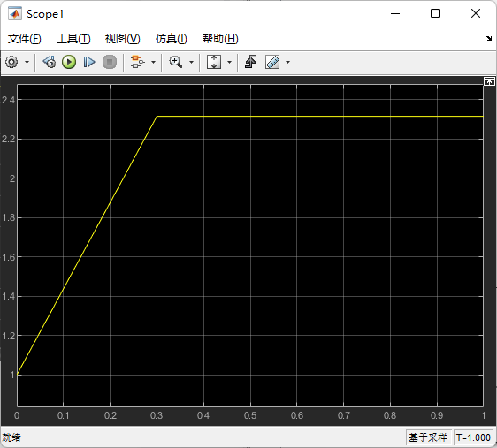Click the 基于采样 status bar label

click(x=428, y=437)
